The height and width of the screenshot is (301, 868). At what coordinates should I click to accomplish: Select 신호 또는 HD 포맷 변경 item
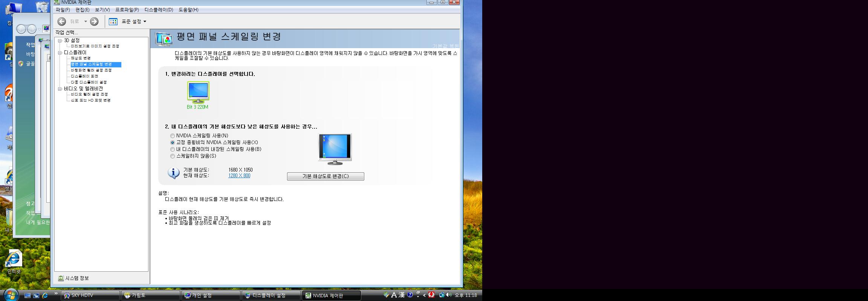pos(90,100)
